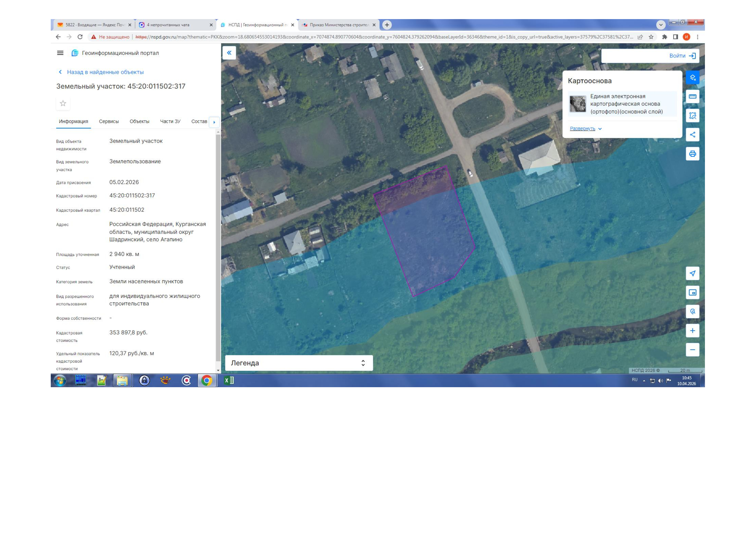Switch to the Сервисы tab
Viewport: 756px width, 535px height.
(109, 122)
